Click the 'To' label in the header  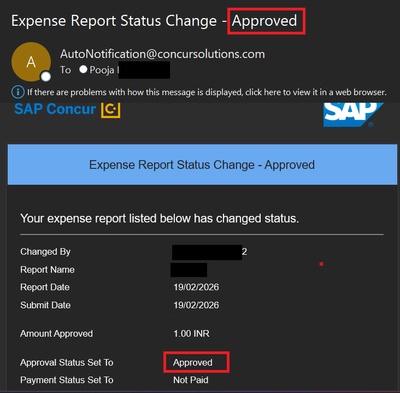pyautogui.click(x=65, y=70)
